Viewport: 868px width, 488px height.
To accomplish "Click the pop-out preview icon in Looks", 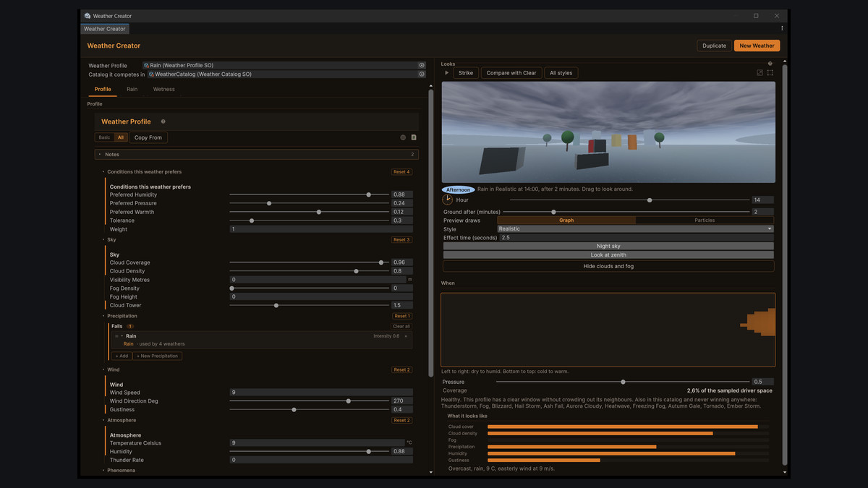I will [x=759, y=73].
